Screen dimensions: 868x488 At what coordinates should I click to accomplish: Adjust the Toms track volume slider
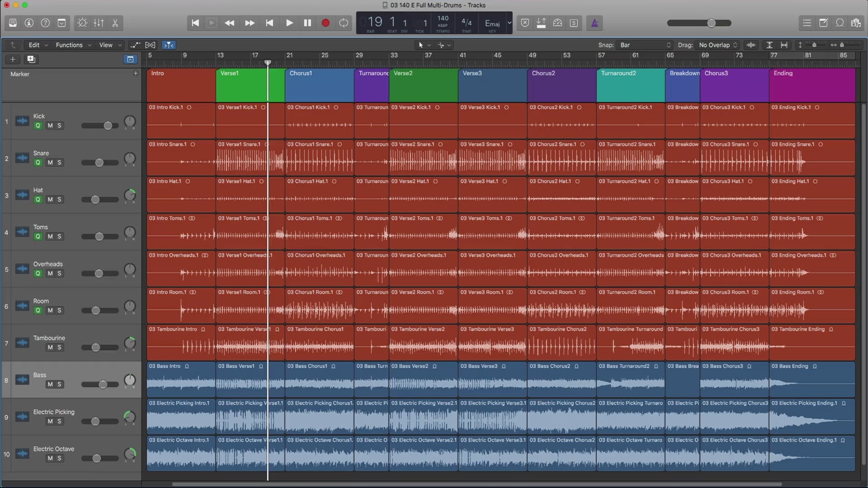click(99, 236)
